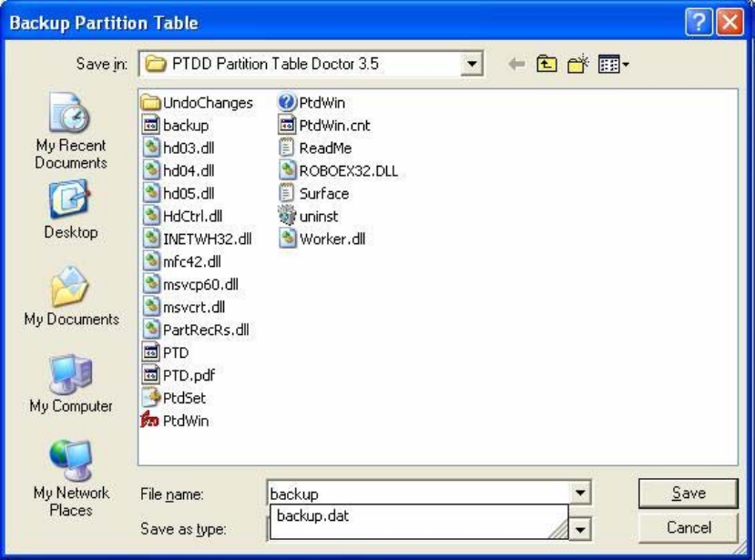Select msvcrt.dll file
Screen dimensions: 755x560
184,307
